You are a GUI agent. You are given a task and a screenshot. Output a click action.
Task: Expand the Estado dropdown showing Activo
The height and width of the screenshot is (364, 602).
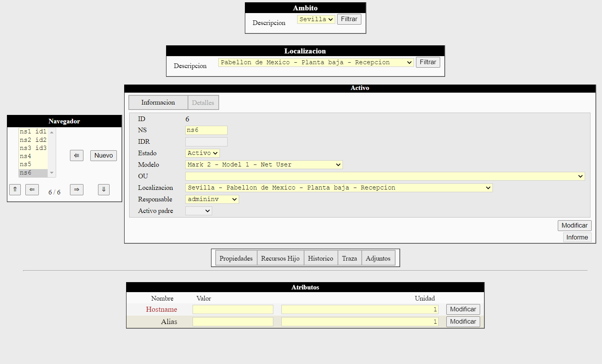[x=202, y=153]
